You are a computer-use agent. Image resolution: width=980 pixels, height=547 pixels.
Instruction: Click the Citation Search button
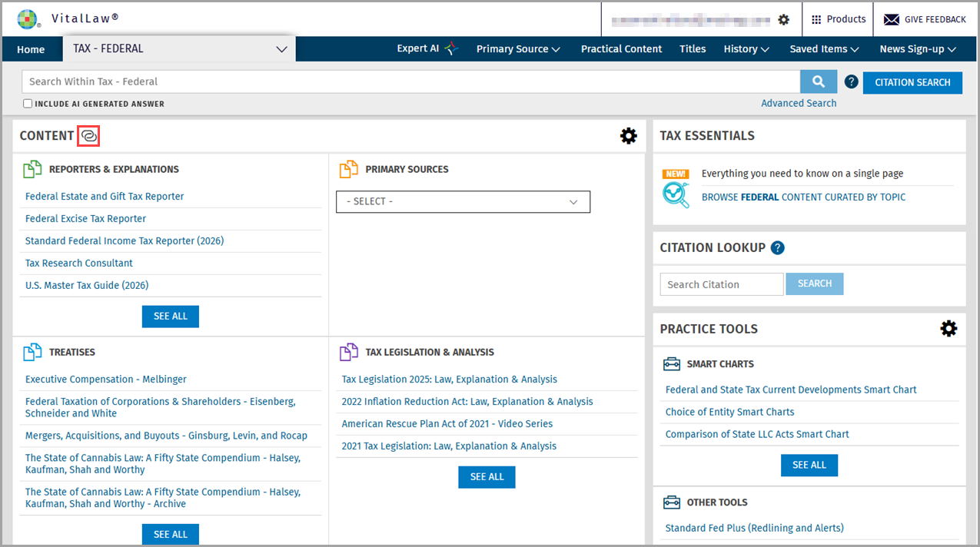tap(912, 82)
